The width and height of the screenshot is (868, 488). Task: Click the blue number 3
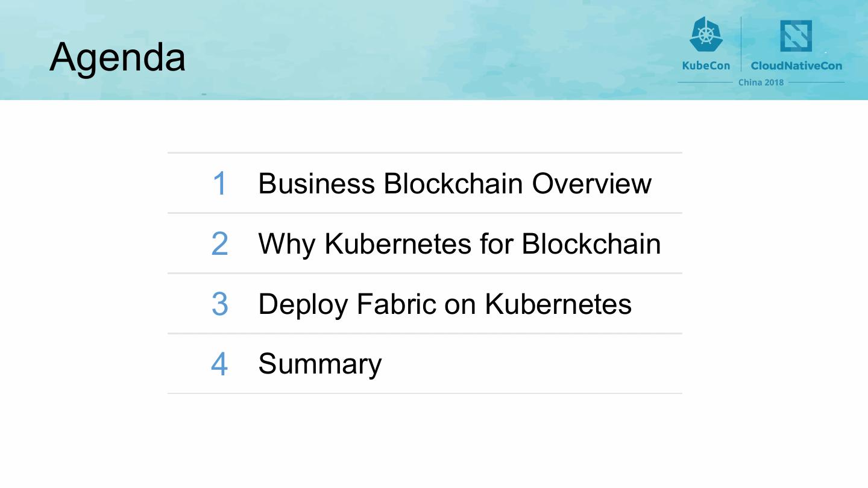click(220, 304)
